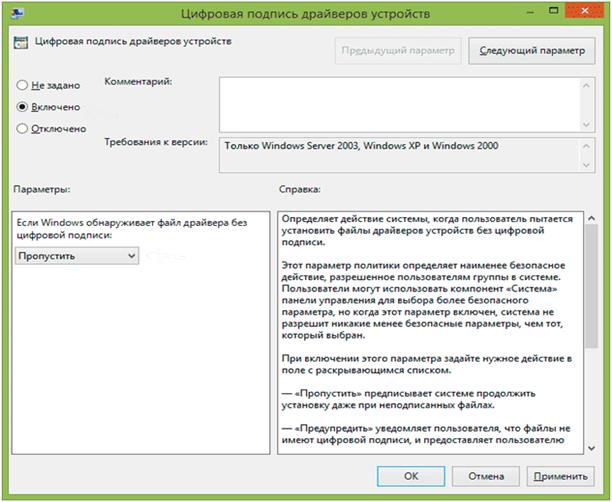Click the 'Применить' button
The width and height of the screenshot is (612, 502).
[560, 476]
